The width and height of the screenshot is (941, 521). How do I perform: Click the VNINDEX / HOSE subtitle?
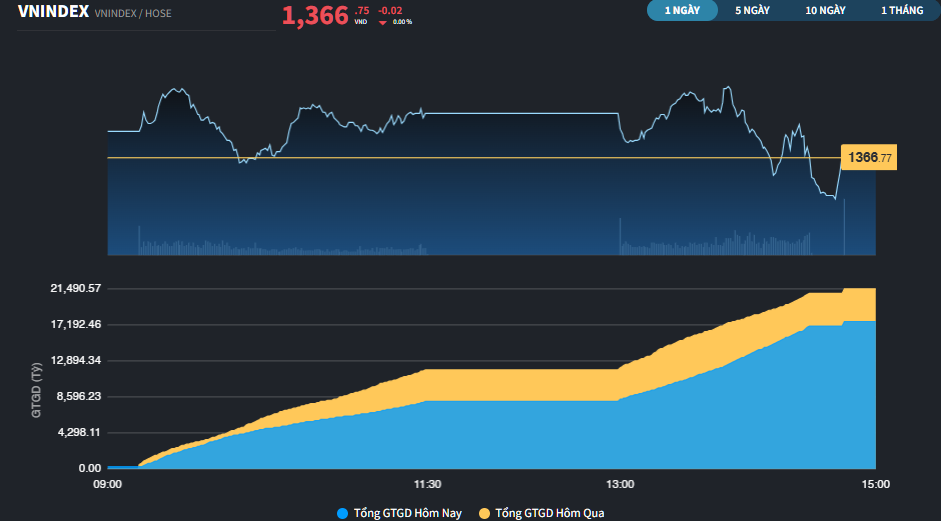pyautogui.click(x=132, y=14)
